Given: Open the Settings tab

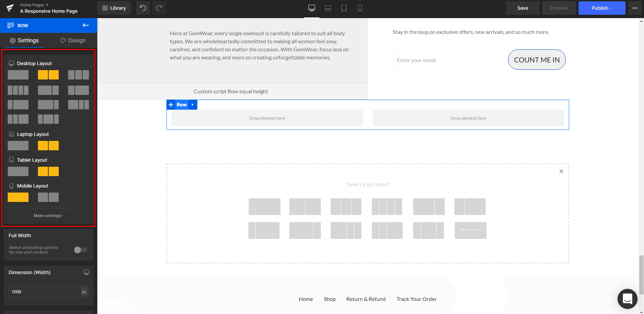Looking at the screenshot, I should pos(24,40).
